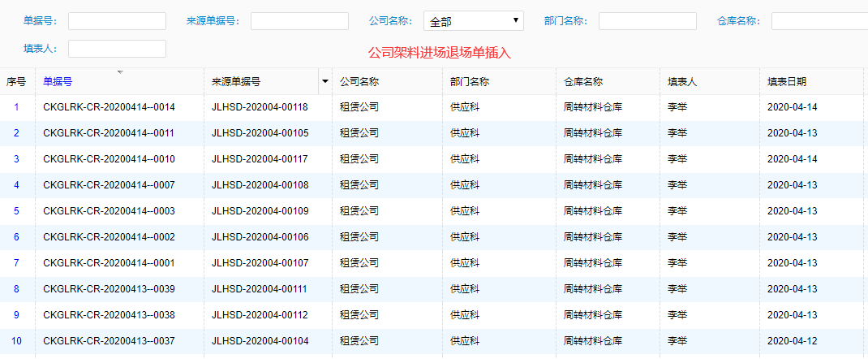Open row number 5 link

[x=16, y=211]
